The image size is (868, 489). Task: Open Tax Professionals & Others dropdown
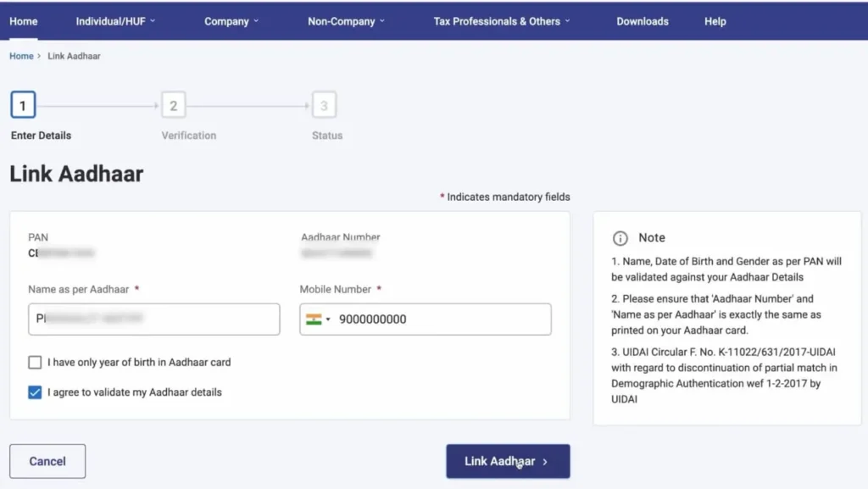coord(502,21)
